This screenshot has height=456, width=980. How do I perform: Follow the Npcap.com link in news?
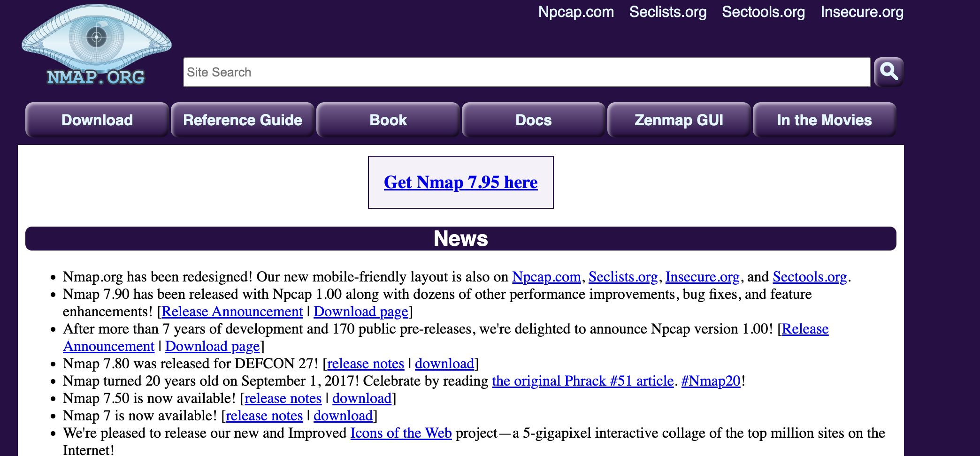[546, 277]
